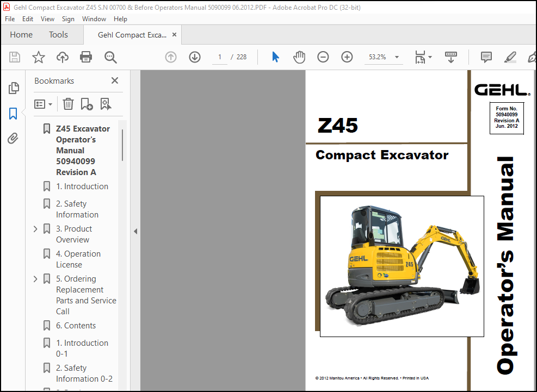Open bookmark options list dropdown

coord(43,104)
